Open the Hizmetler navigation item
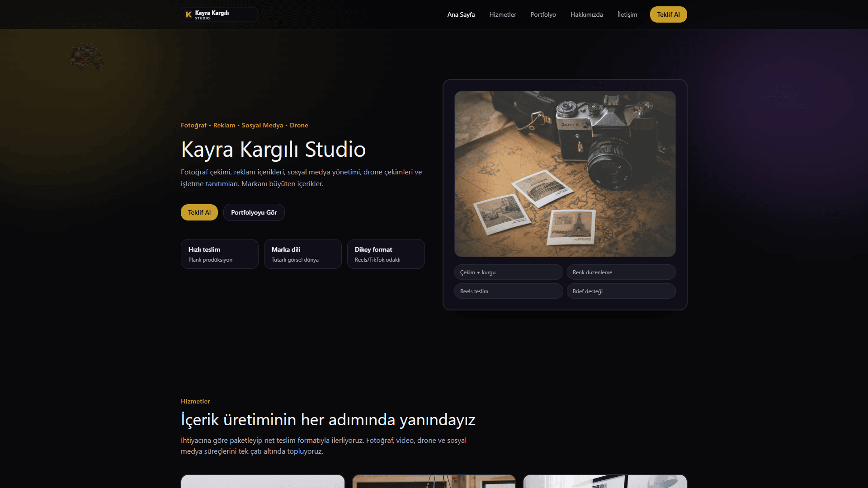 502,14
